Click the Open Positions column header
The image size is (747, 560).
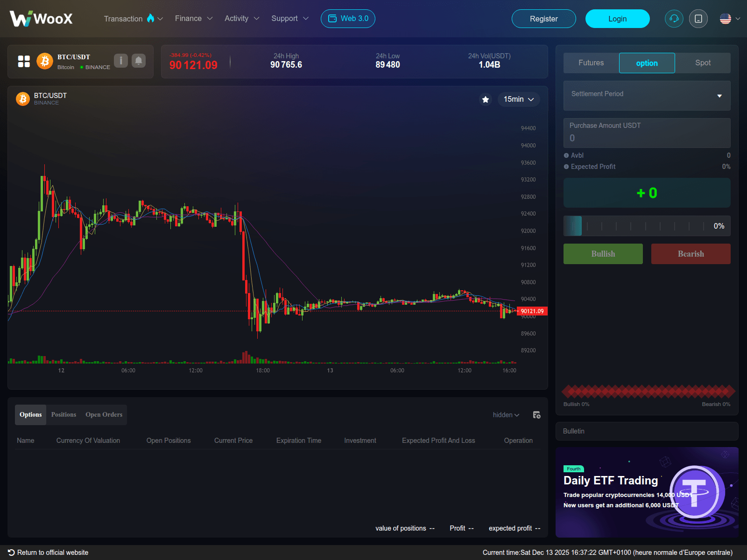click(169, 441)
